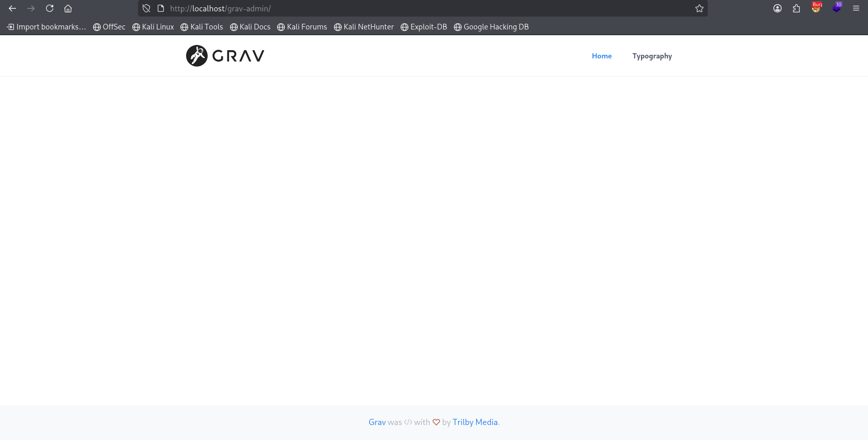Show site information page icon
Screen dimensions: 868x440
pos(161,8)
